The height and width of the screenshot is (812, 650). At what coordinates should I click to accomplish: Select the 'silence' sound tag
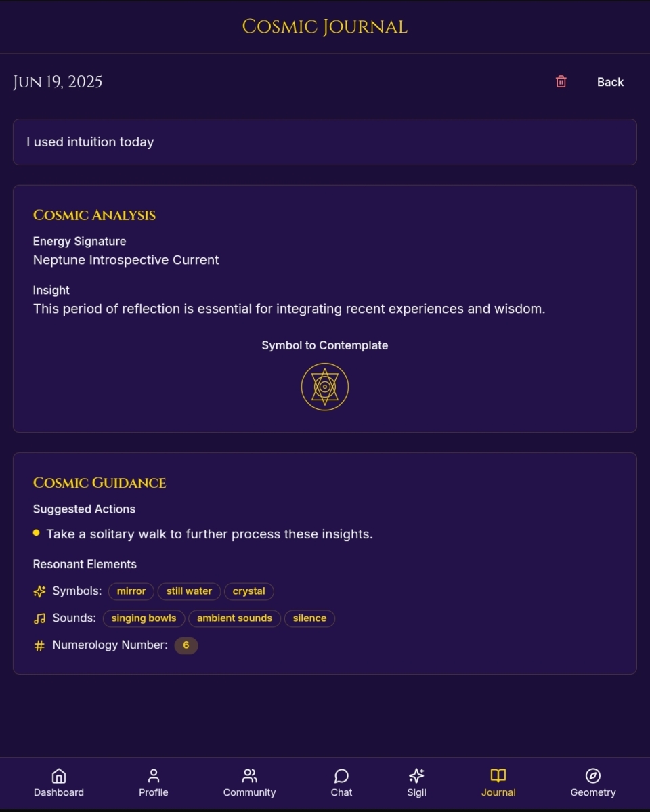[x=309, y=618]
